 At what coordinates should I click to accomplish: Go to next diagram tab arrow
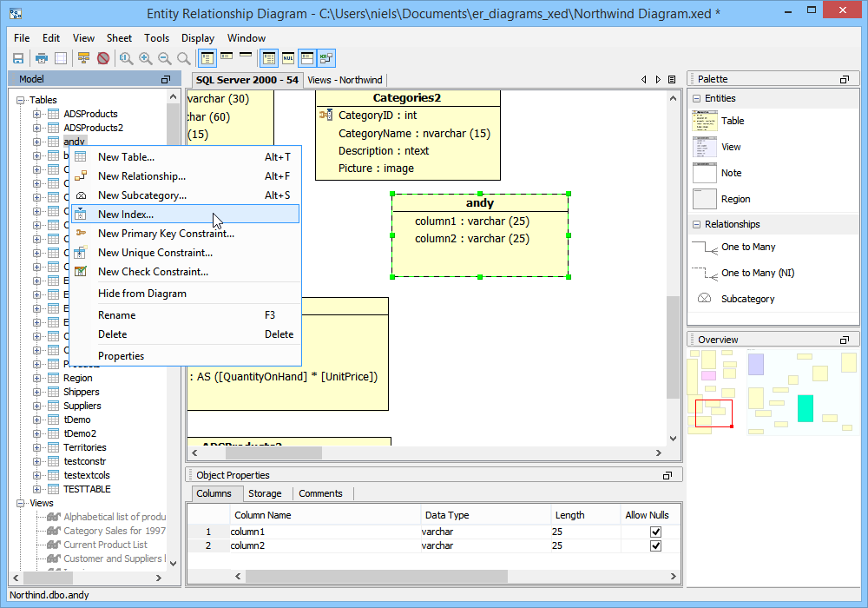tap(658, 80)
